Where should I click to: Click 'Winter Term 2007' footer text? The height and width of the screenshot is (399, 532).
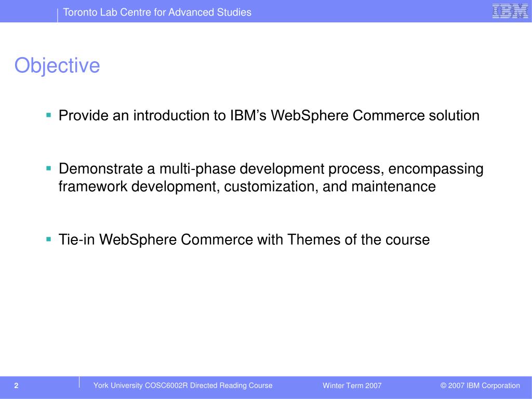[352, 385]
